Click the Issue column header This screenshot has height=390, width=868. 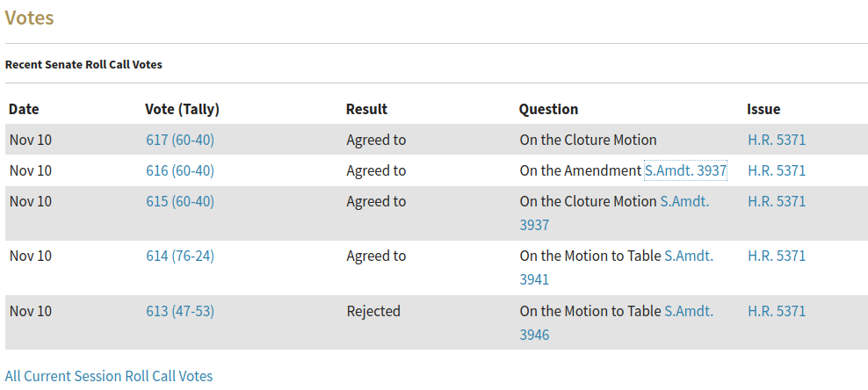click(x=763, y=109)
